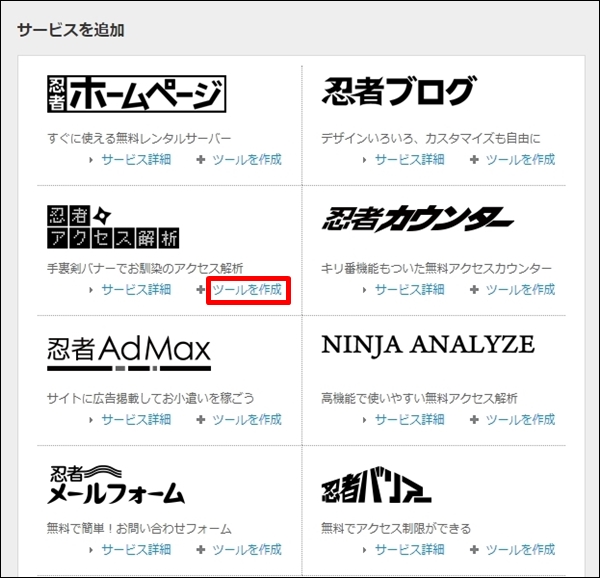Open サービス詳細 for 忍者メールフォーム
600x578 pixels.
[x=136, y=550]
